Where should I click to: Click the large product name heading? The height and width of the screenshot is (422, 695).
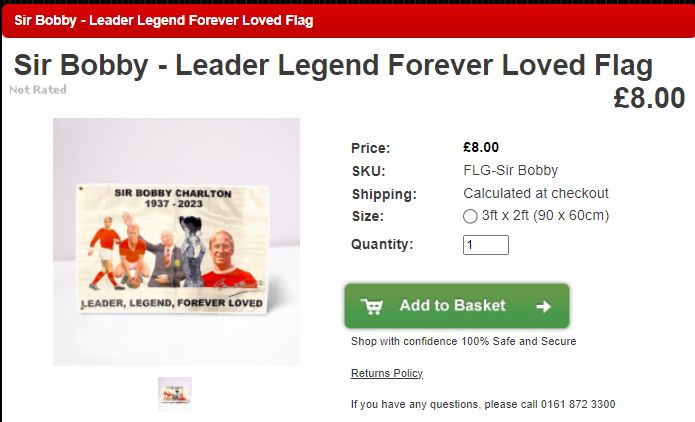333,65
